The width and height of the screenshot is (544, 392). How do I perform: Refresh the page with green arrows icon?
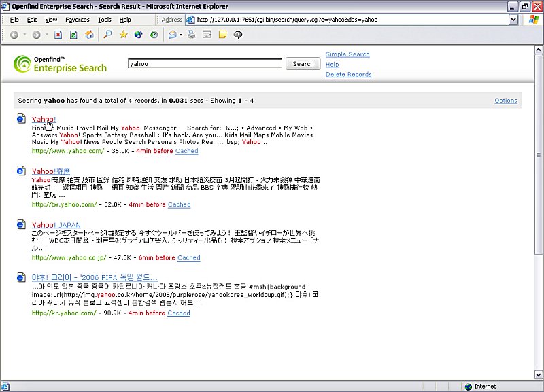click(x=73, y=35)
